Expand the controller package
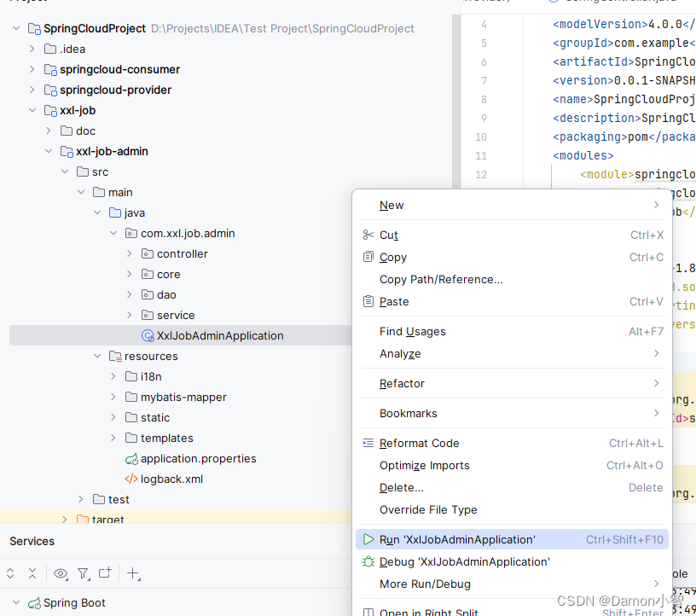The image size is (696, 616). coord(130,254)
